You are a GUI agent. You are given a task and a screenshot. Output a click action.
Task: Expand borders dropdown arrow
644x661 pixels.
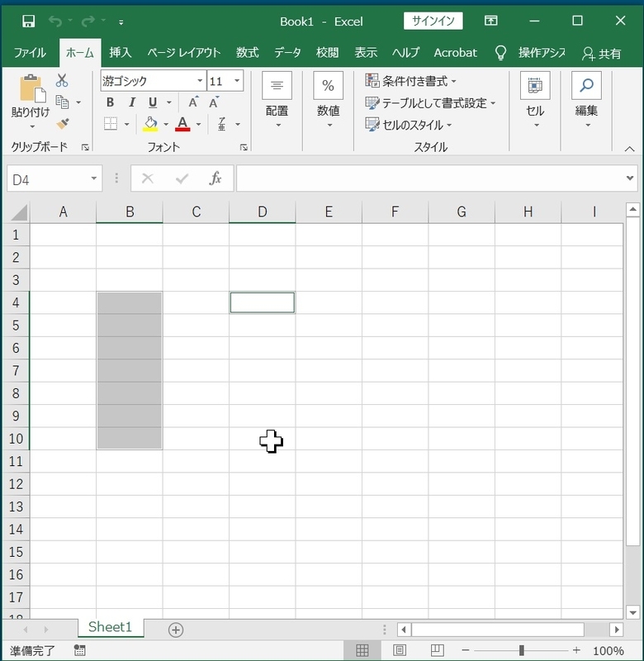pyautogui.click(x=127, y=125)
